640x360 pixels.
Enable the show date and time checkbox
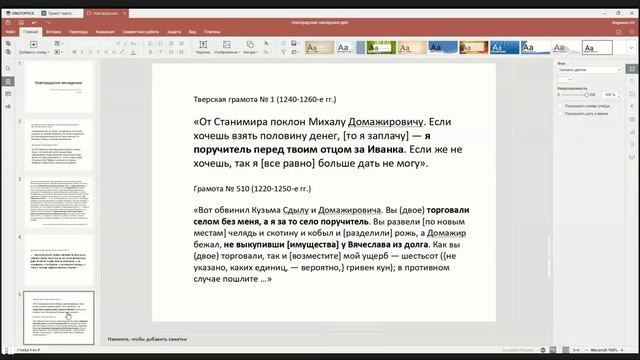(x=561, y=114)
